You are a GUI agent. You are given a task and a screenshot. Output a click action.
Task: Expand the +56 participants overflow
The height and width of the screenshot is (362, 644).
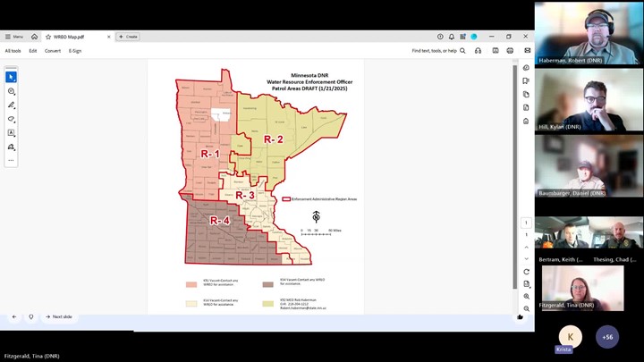(607, 337)
